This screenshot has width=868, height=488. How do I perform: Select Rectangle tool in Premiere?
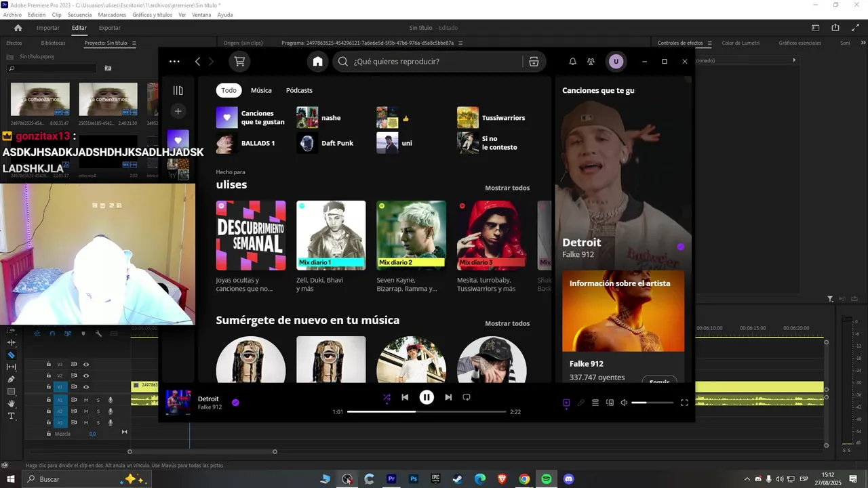[11, 391]
